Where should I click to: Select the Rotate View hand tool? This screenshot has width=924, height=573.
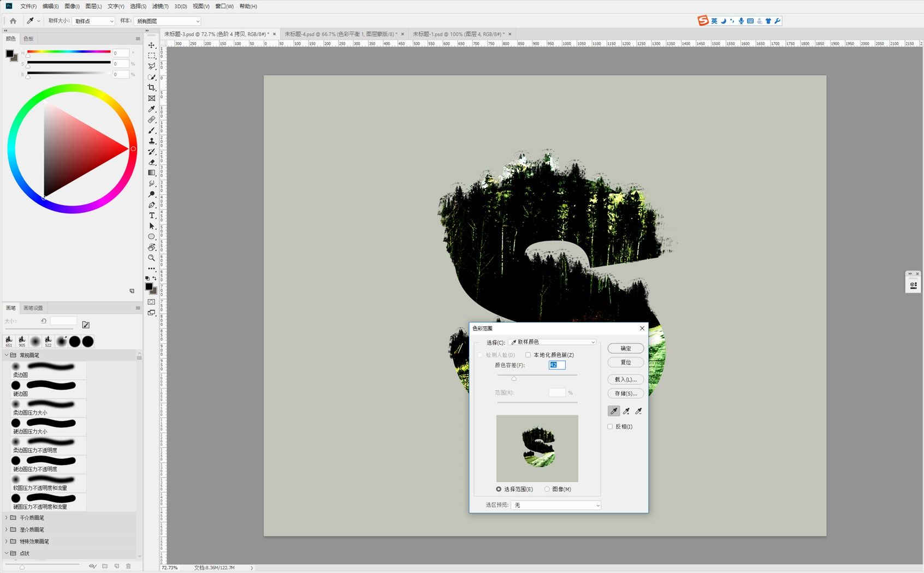point(152,247)
